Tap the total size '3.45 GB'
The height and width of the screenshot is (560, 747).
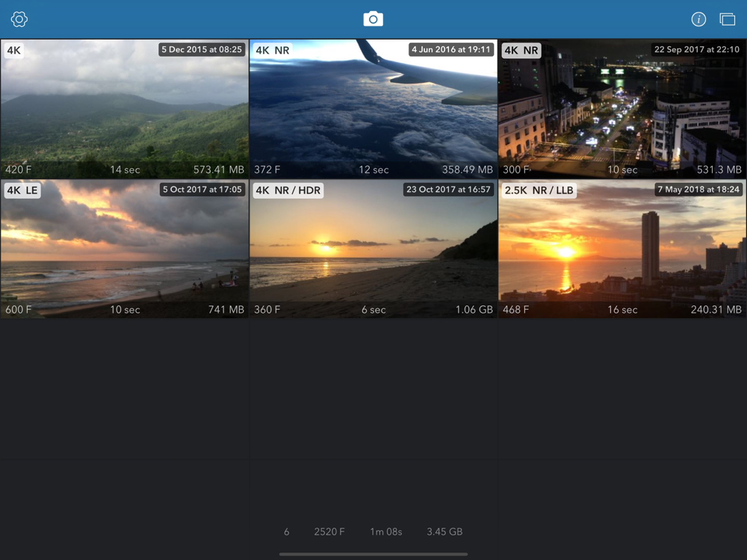pos(444,532)
